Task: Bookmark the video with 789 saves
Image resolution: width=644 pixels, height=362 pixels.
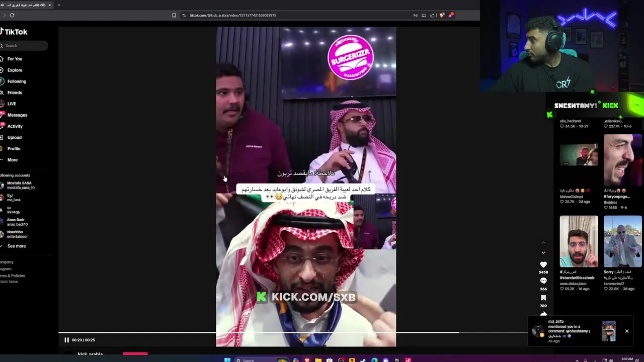Action: [543, 298]
